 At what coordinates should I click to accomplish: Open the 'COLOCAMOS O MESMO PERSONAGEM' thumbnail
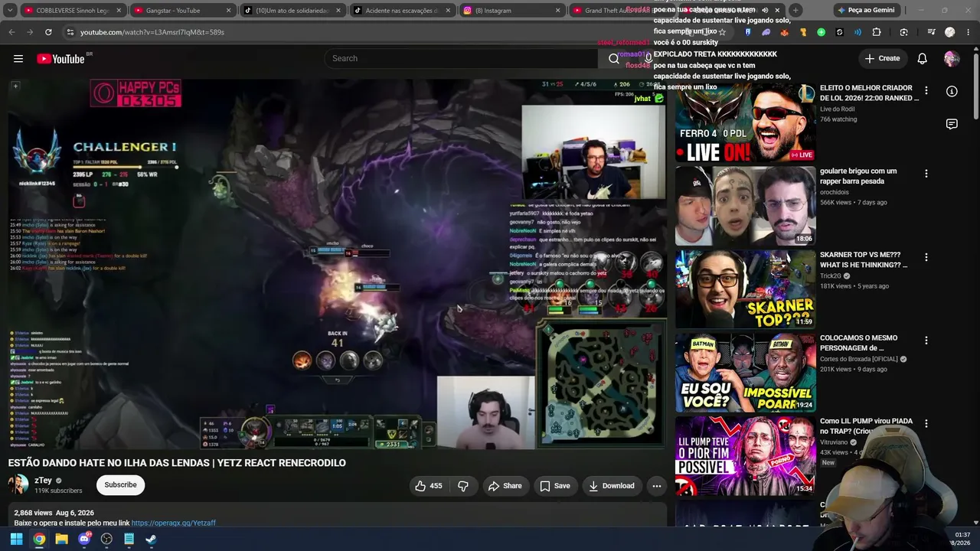click(746, 373)
